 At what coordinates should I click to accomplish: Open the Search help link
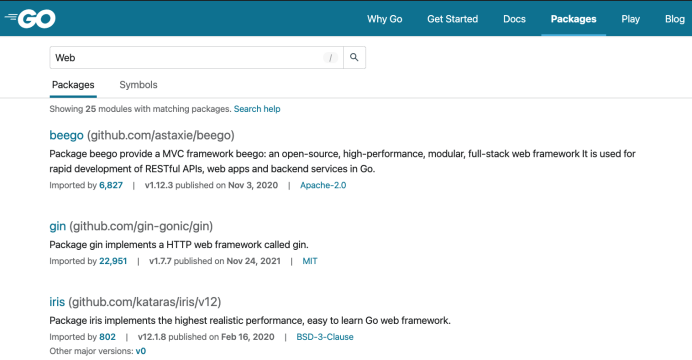(x=257, y=109)
